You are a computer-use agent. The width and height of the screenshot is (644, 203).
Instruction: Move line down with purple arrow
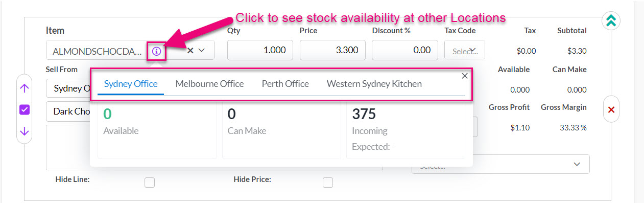(25, 131)
